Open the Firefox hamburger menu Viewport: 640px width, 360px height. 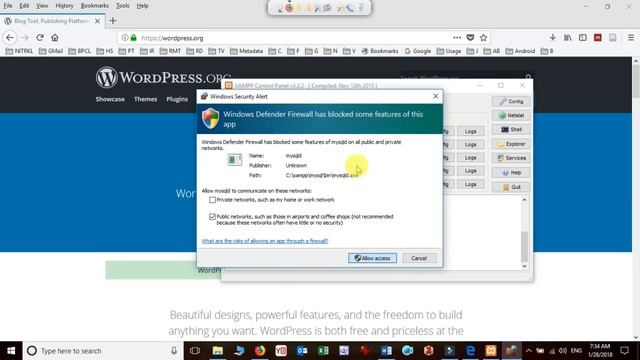(631, 38)
